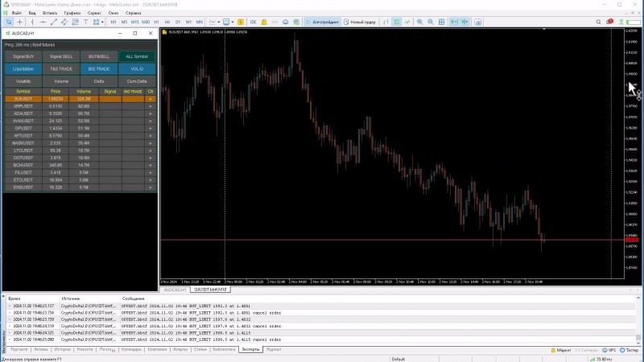Select the text label tool
The image size is (644, 362).
click(86, 23)
